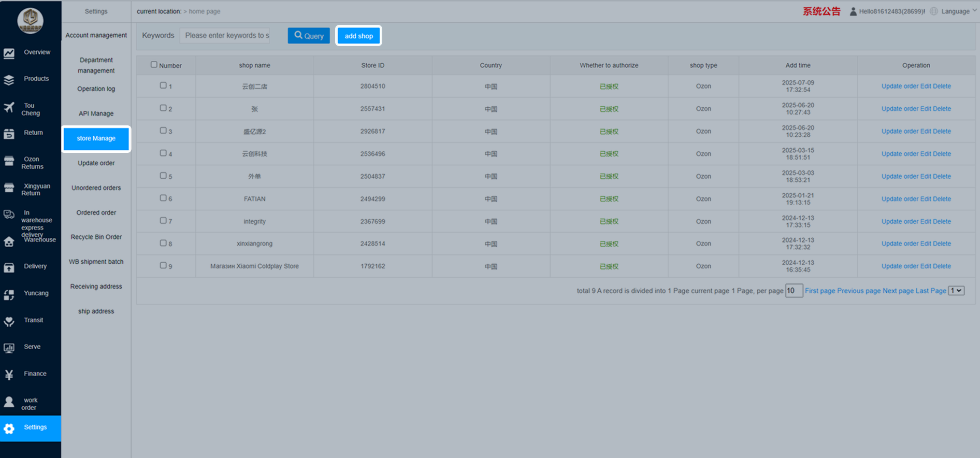The image size is (980, 458).
Task: Focus the per page count field
Action: click(x=794, y=291)
